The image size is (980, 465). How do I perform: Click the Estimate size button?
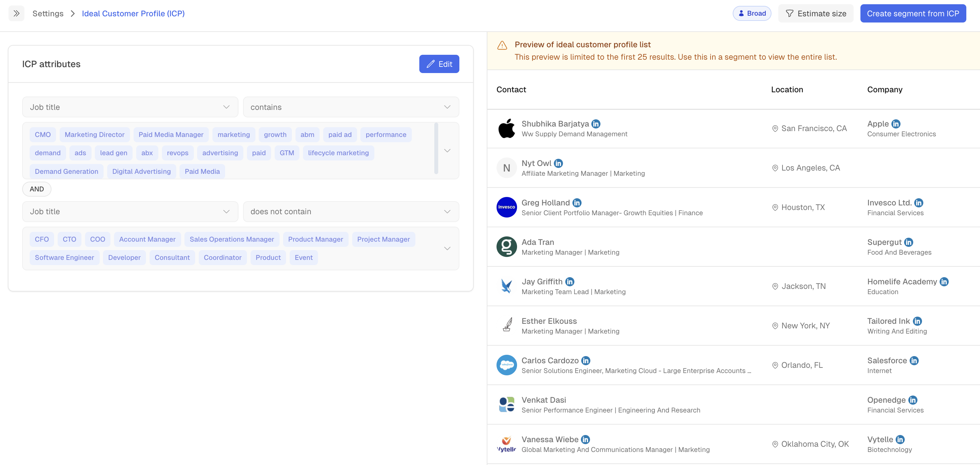pyautogui.click(x=816, y=13)
